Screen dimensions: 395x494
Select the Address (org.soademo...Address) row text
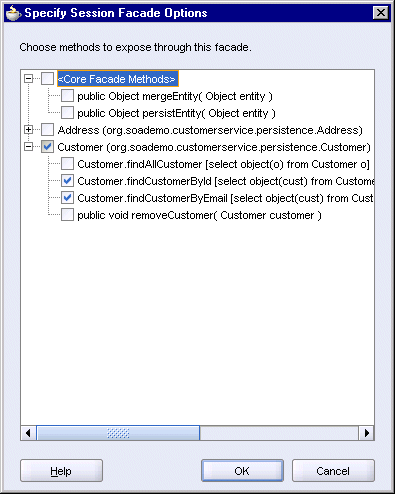point(210,130)
